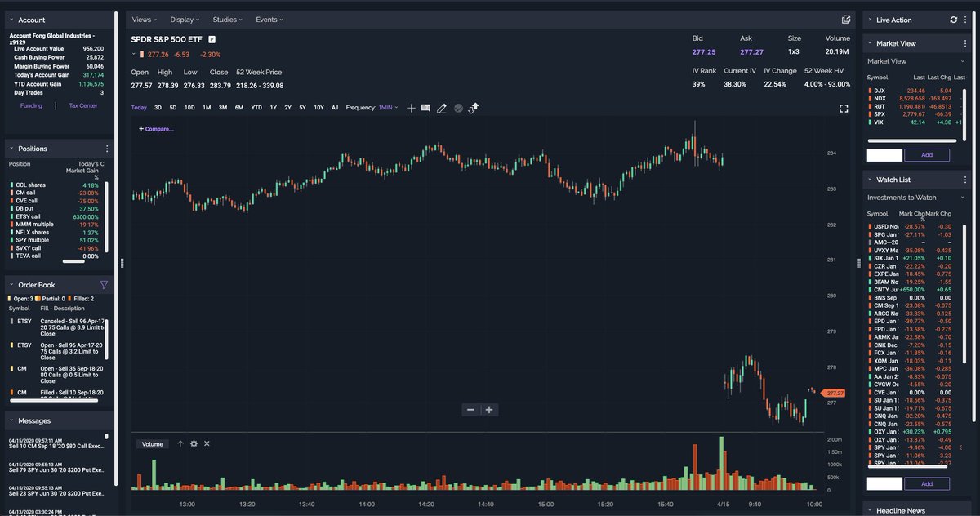The height and width of the screenshot is (516, 980).
Task: Select the 5D time range
Action: click(x=172, y=108)
